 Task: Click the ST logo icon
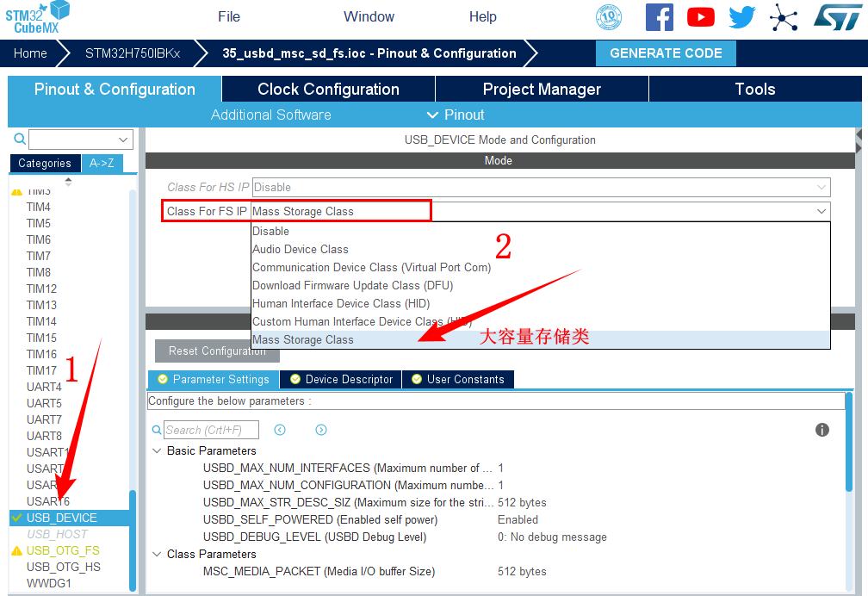[832, 17]
